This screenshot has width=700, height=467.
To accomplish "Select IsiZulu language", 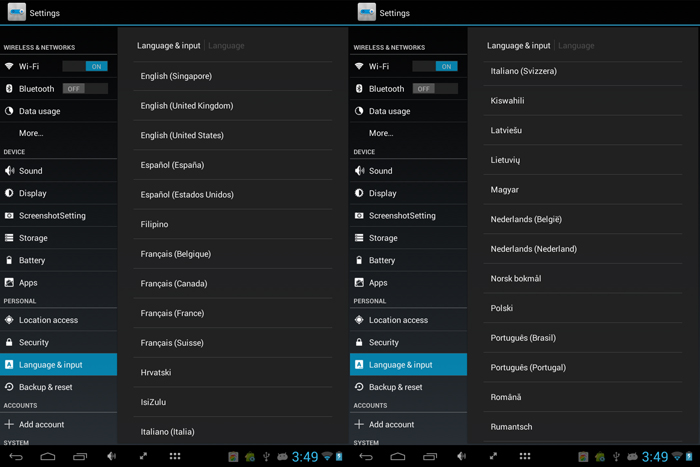I will [x=233, y=402].
